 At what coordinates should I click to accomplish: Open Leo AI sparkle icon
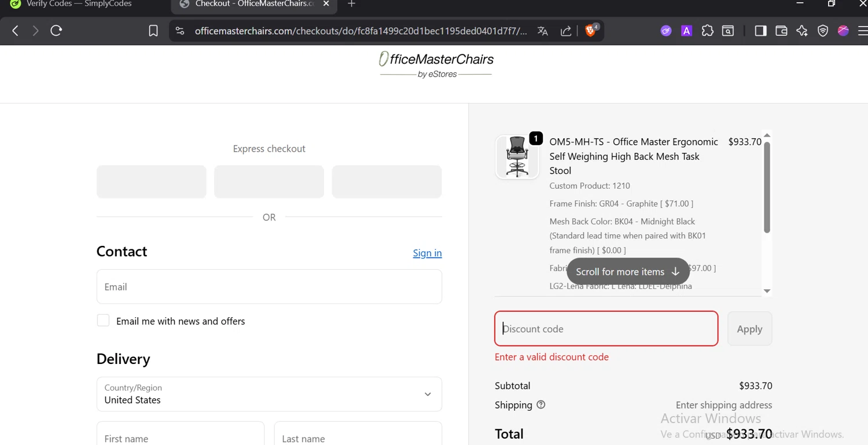point(802,31)
